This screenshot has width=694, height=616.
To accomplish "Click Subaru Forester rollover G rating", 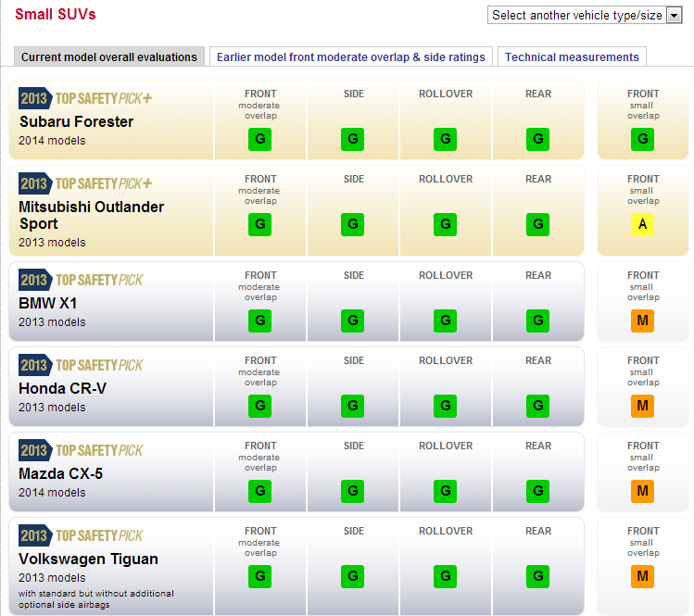I will pyautogui.click(x=446, y=139).
